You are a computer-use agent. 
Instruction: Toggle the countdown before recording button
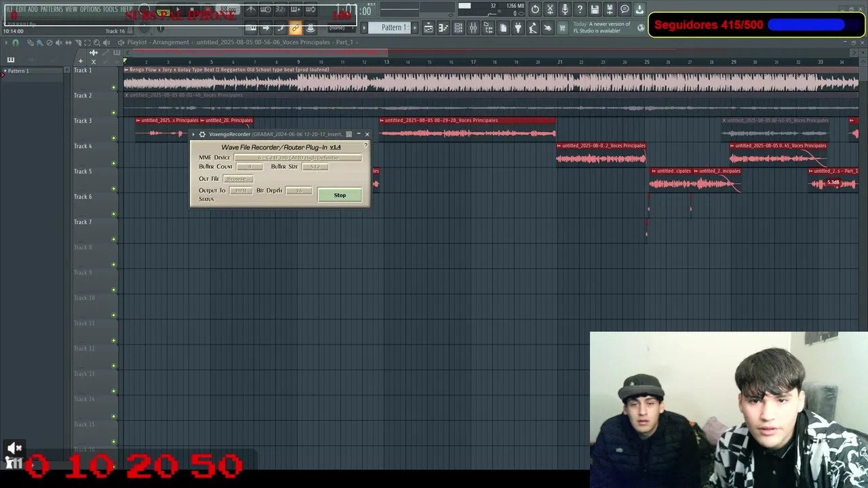point(281,9)
